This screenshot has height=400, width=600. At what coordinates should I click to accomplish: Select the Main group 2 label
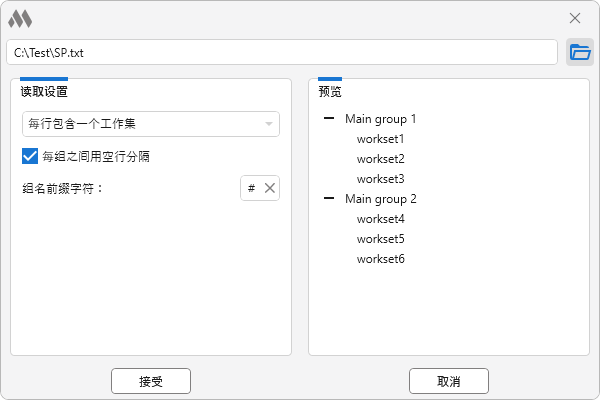(380, 199)
